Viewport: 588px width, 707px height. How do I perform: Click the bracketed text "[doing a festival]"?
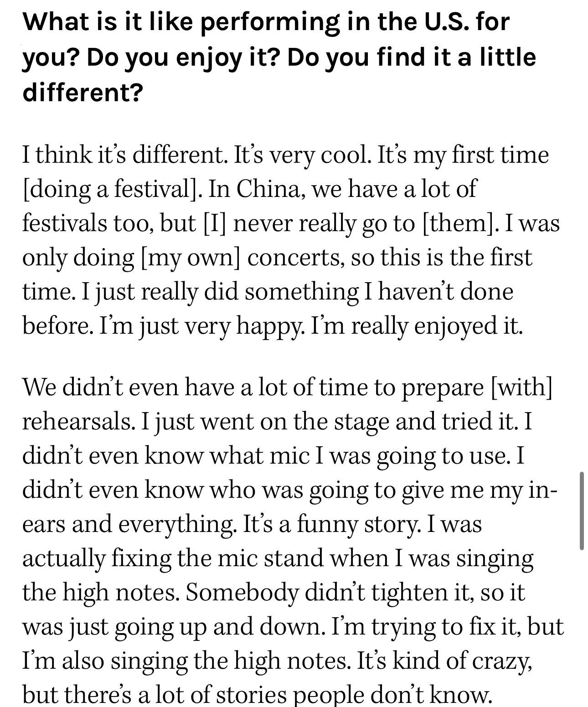coord(112,189)
